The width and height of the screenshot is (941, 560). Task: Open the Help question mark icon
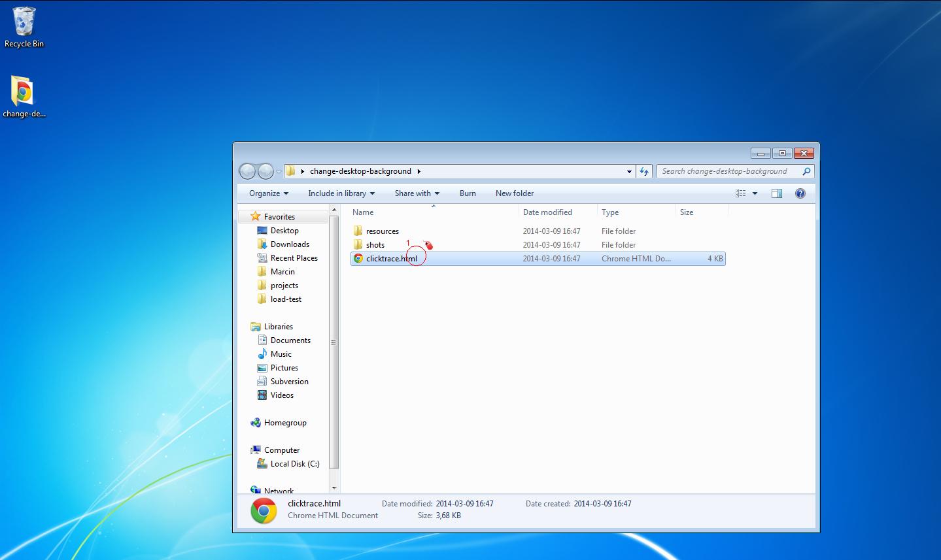pos(800,193)
